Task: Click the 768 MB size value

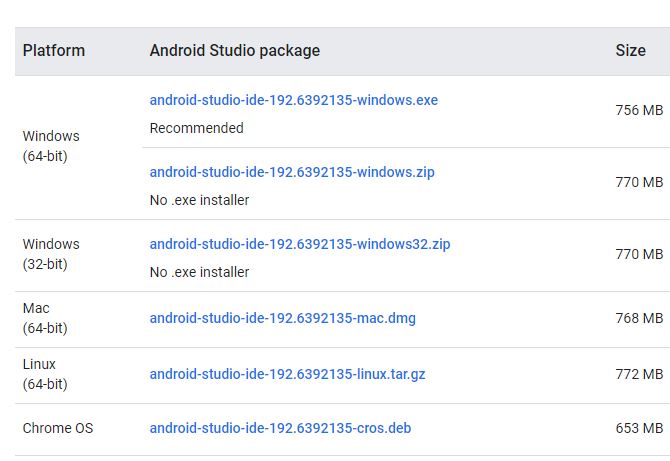Action: click(639, 318)
